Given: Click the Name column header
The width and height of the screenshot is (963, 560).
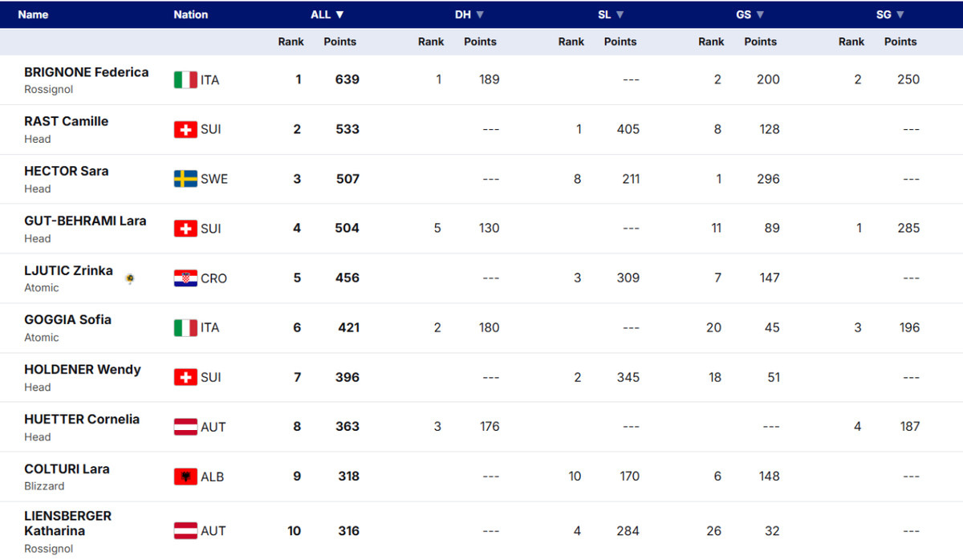Looking at the screenshot, I should pyautogui.click(x=33, y=14).
